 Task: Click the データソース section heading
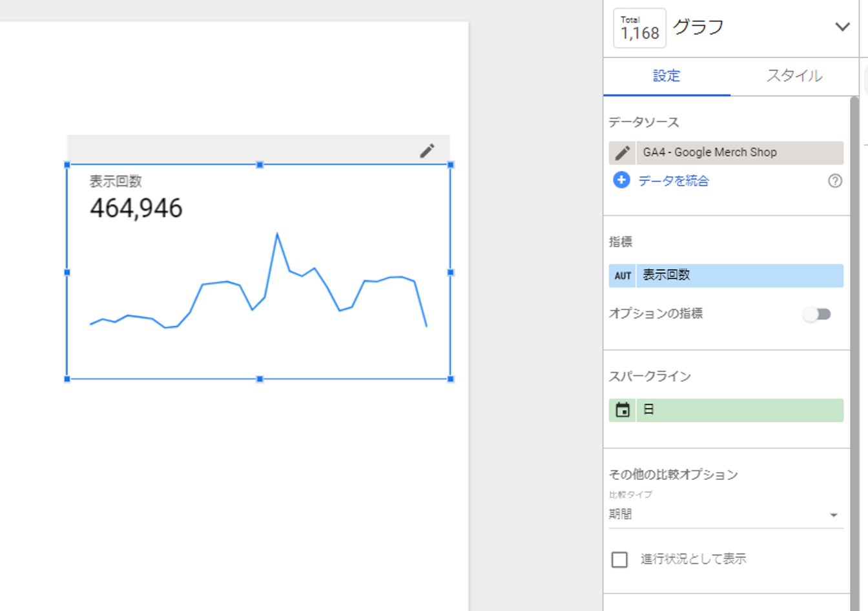tap(644, 122)
